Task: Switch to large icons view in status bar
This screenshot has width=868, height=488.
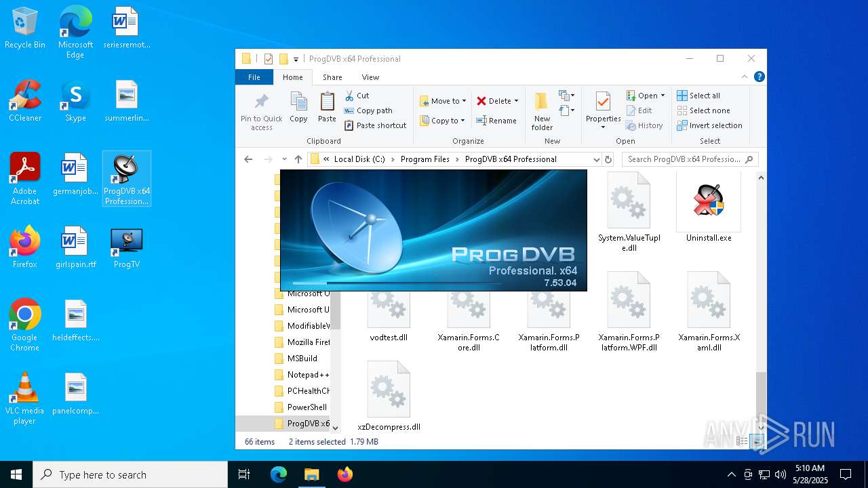Action: point(757,441)
